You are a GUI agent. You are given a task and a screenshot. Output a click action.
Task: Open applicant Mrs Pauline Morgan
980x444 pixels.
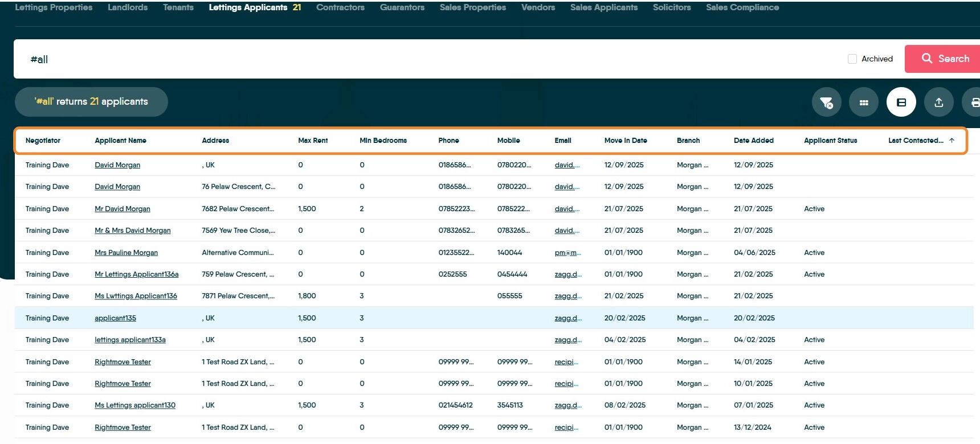click(126, 253)
